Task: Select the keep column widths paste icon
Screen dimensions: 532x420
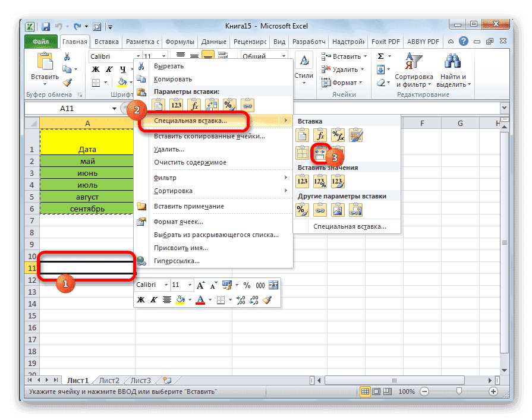Action: click(320, 152)
